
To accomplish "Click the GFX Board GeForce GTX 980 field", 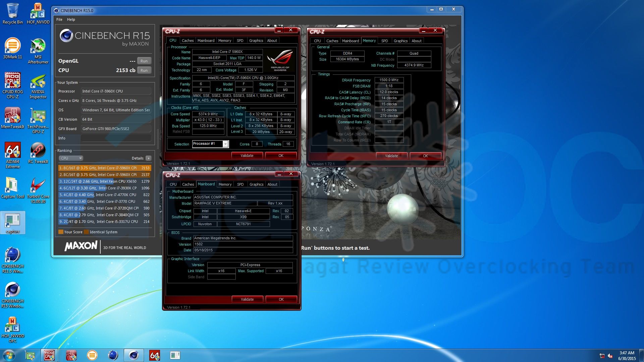I will tap(116, 129).
